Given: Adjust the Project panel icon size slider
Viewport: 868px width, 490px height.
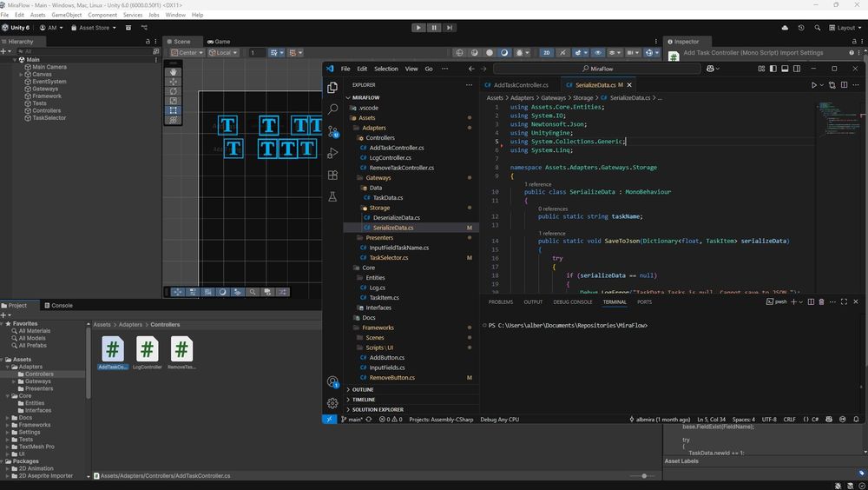Looking at the screenshot, I should tap(644, 476).
